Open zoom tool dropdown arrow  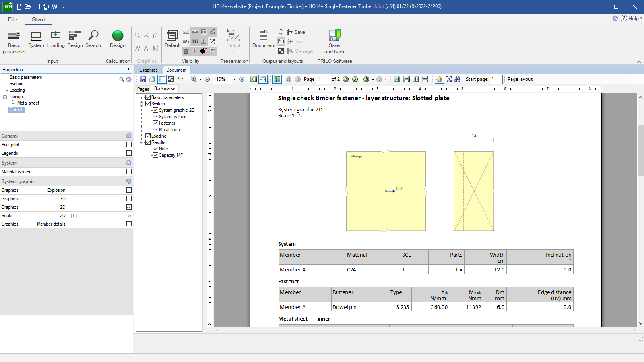coord(200,80)
